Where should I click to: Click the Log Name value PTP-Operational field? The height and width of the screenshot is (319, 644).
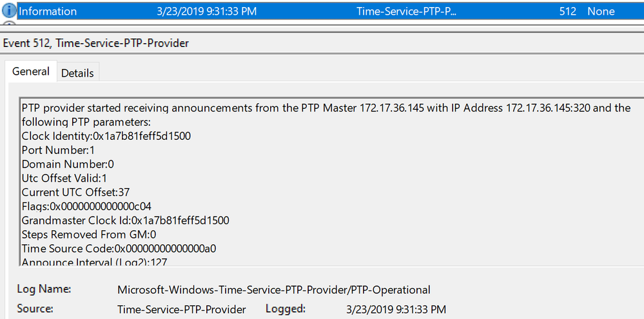pos(273,289)
